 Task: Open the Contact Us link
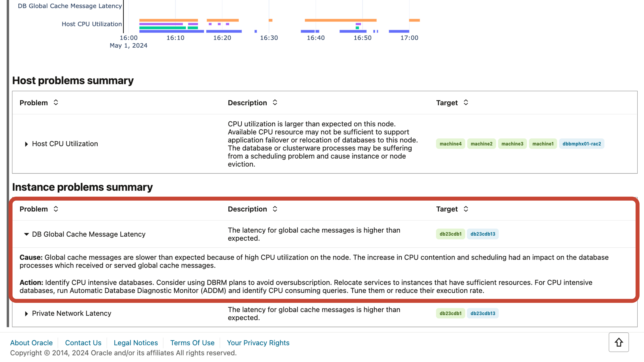83,343
